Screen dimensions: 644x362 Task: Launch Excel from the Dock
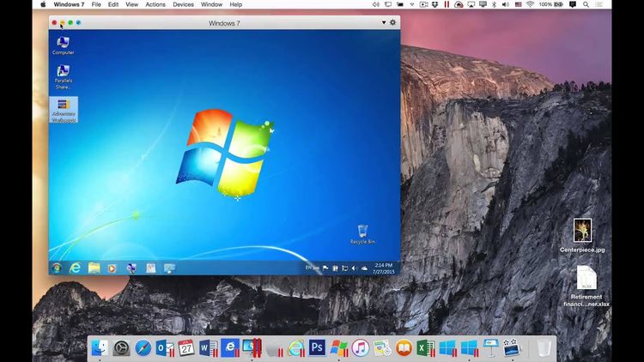(x=425, y=348)
